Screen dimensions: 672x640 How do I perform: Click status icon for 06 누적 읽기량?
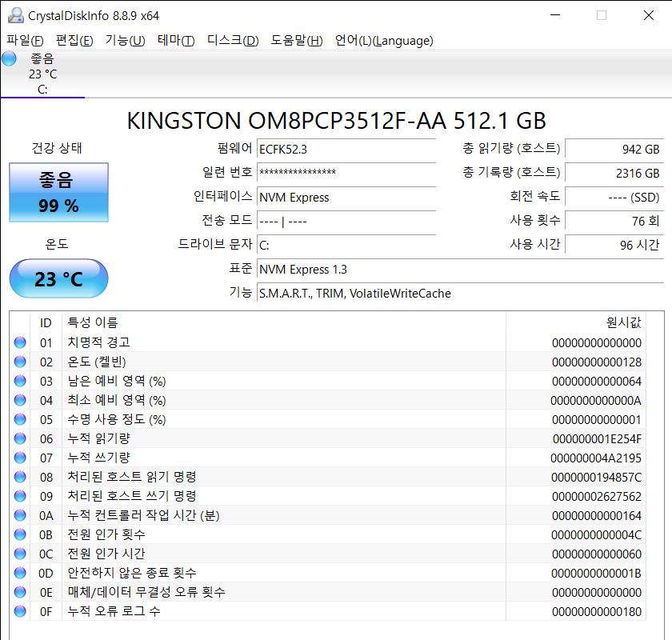pos(20,438)
